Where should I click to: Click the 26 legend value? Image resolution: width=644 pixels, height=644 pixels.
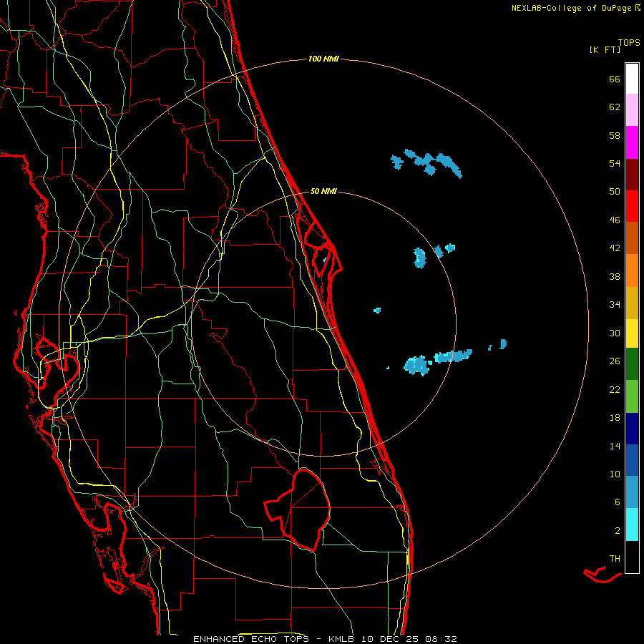coord(615,361)
